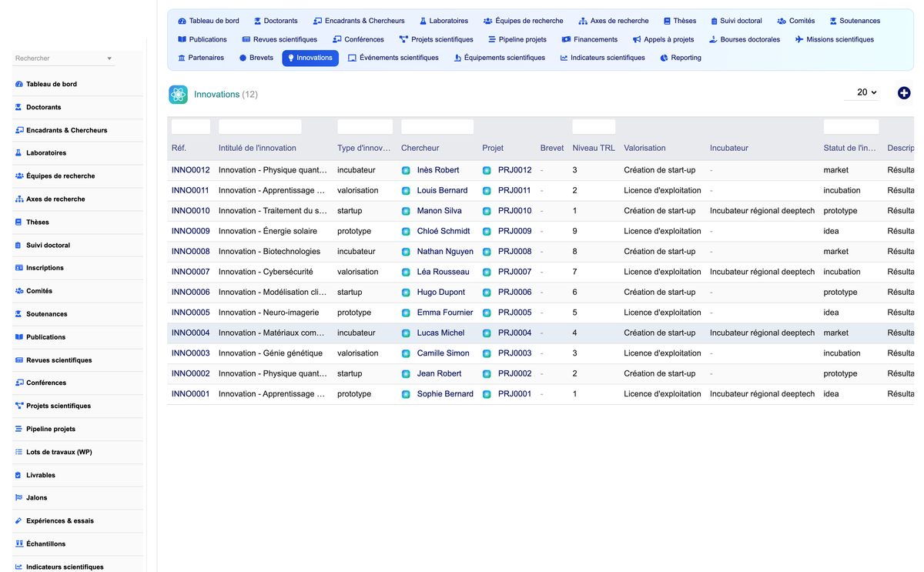Viewport: 924px width, 572px height.
Task: Open researcher Camille Simon link
Action: 443,353
